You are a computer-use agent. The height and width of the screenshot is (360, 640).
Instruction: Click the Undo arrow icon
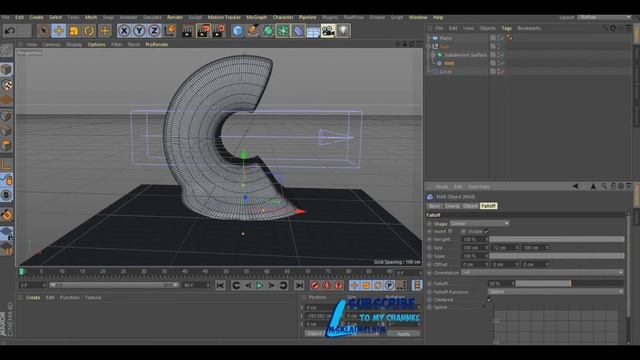[10, 31]
